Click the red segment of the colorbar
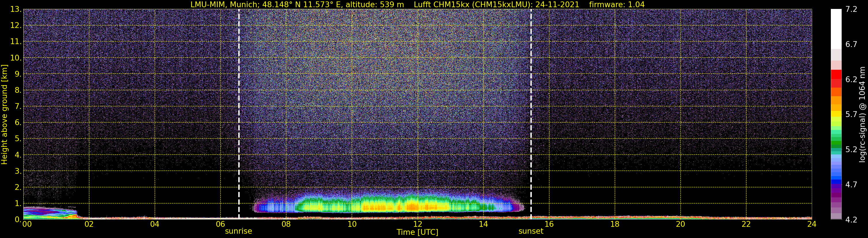 coord(836,74)
